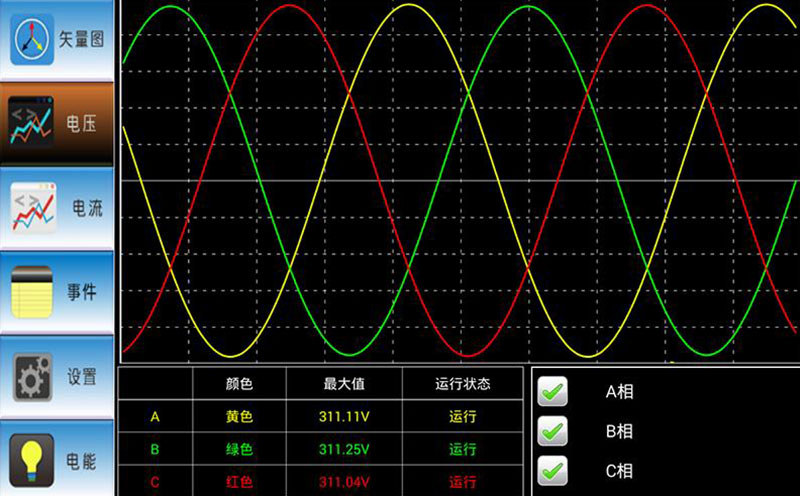Open the vector diagram clock icon
800x496 pixels.
point(32,39)
